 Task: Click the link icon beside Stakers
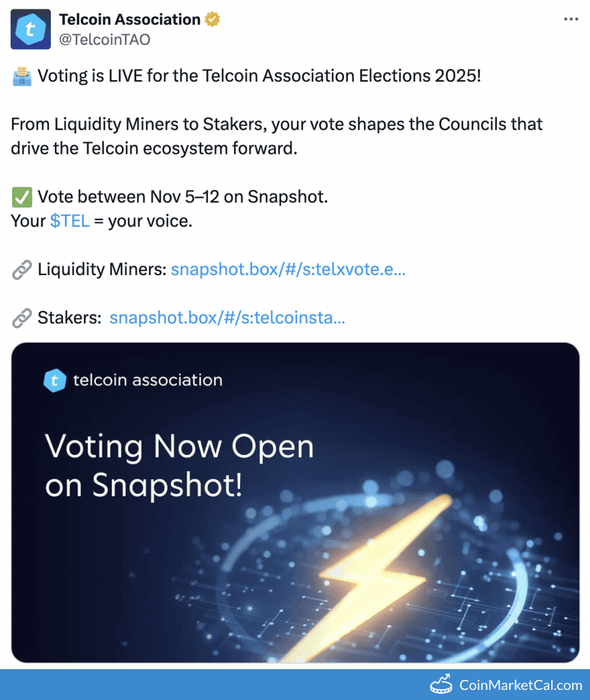coord(21,317)
